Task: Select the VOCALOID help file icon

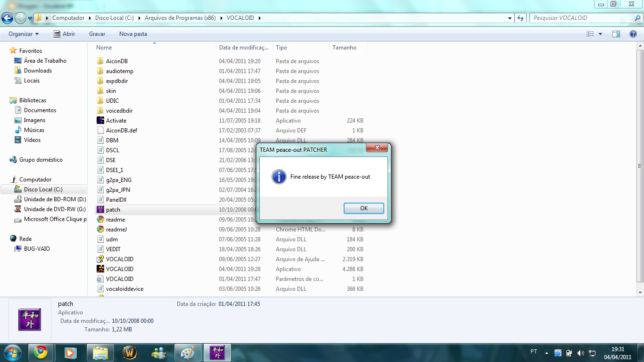Action: pyautogui.click(x=100, y=259)
